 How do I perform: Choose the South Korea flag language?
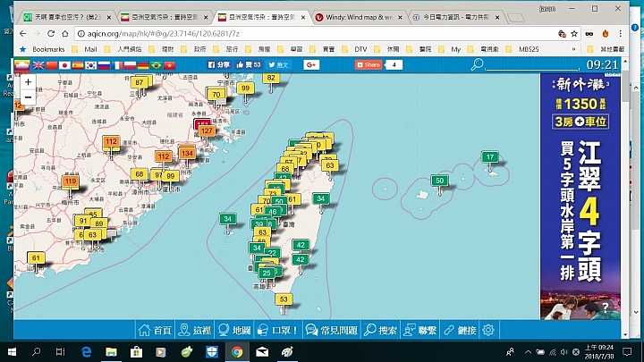click(90, 65)
